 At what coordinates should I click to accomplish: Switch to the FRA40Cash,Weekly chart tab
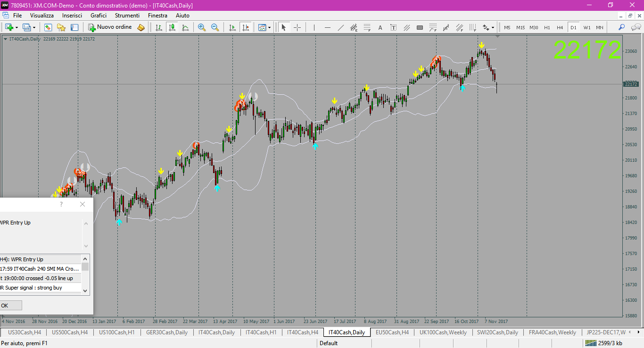click(553, 332)
